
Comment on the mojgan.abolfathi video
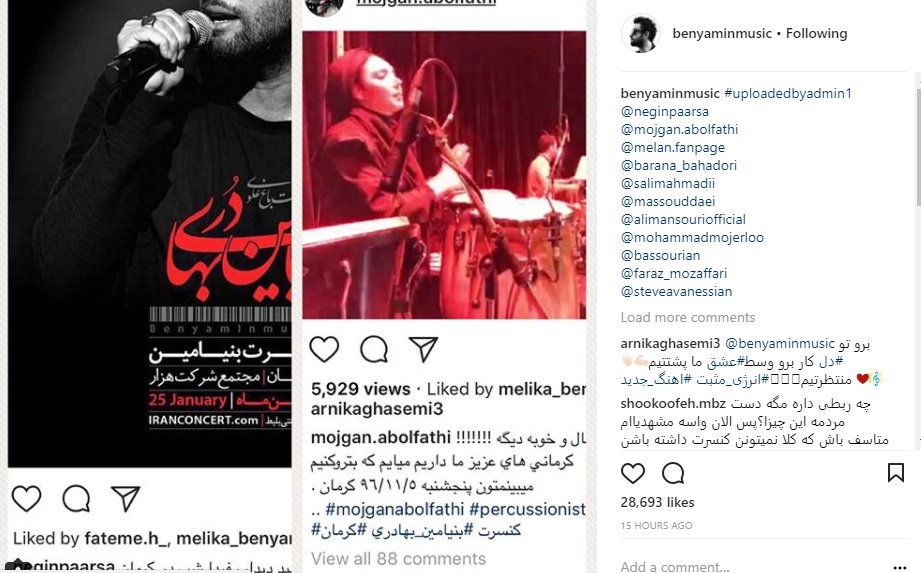[x=374, y=349]
